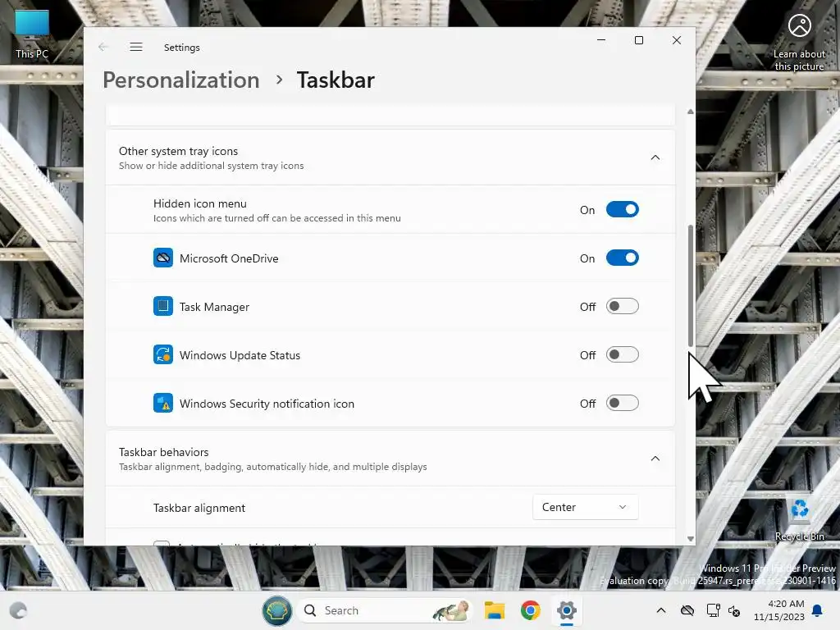Click the taskbar Search box
Image resolution: width=840 pixels, height=630 pixels.
[384, 610]
